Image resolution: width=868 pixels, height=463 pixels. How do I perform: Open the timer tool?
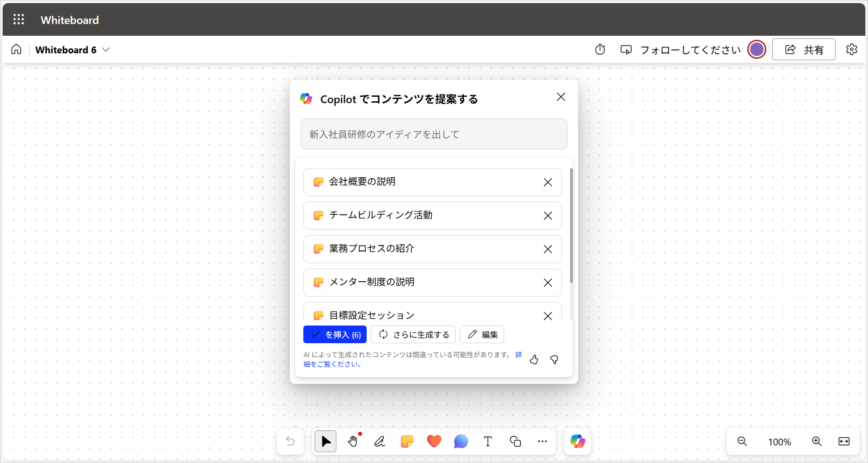click(600, 50)
